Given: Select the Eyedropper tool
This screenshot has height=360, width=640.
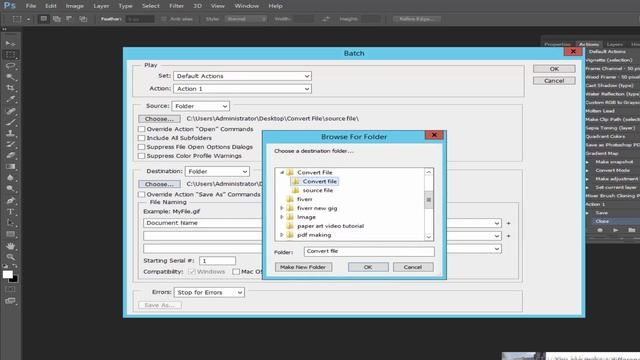Looking at the screenshot, I should [10, 99].
